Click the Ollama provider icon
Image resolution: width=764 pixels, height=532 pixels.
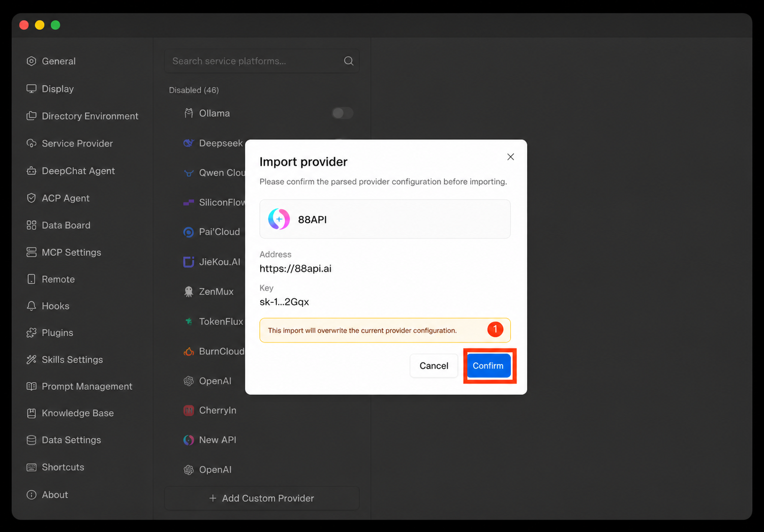click(189, 113)
